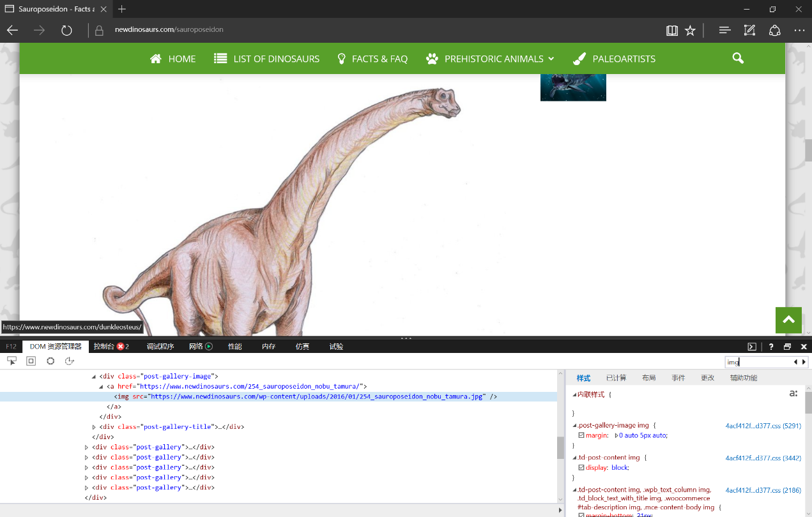Switch to the 已计算 computed tab

pyautogui.click(x=616, y=378)
